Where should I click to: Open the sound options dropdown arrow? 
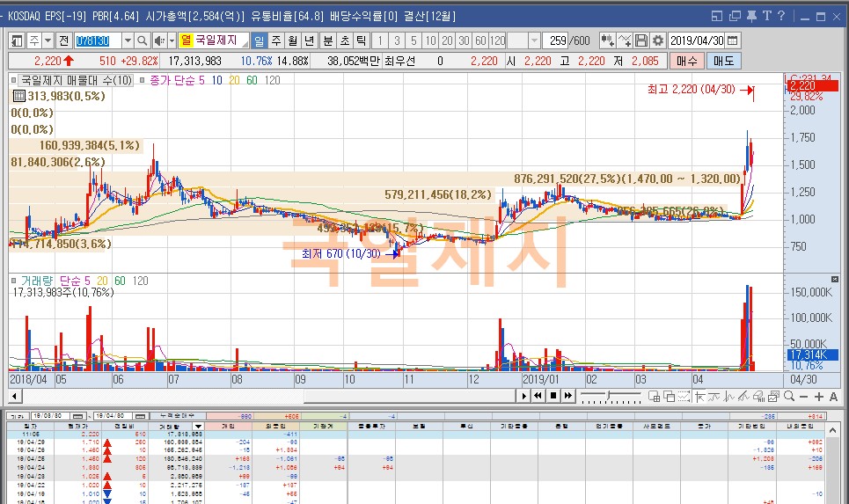172,40
